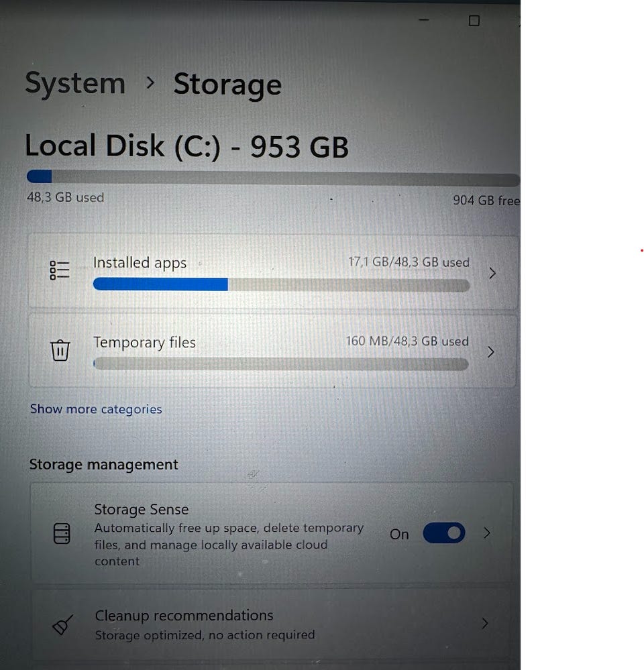Expand Installed apps with its chevron

click(492, 273)
